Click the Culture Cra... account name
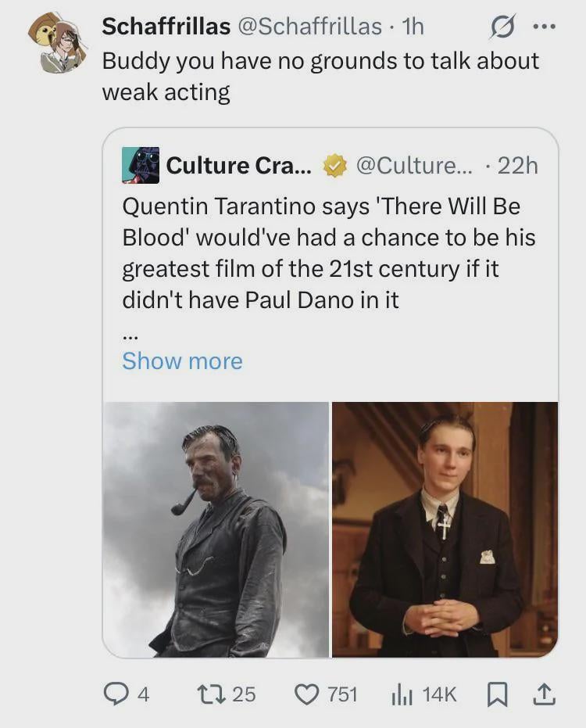The width and height of the screenshot is (586, 728). [x=238, y=166]
